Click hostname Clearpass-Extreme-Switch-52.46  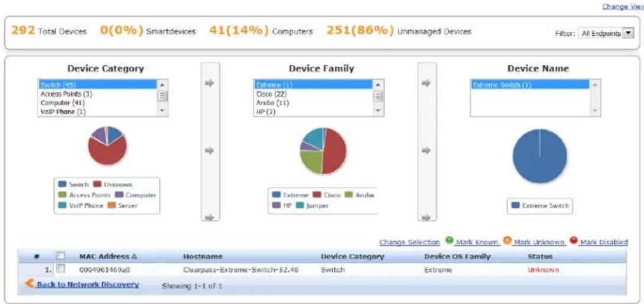[240, 270]
